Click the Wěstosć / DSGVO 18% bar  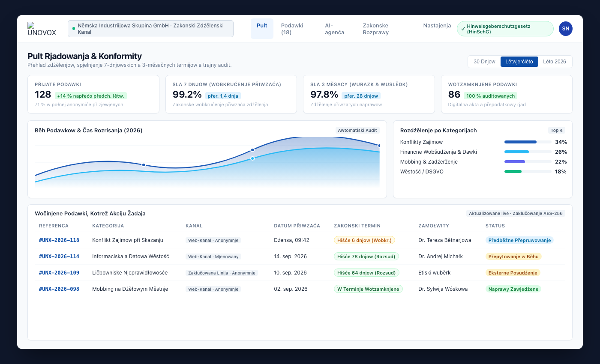coord(528,171)
